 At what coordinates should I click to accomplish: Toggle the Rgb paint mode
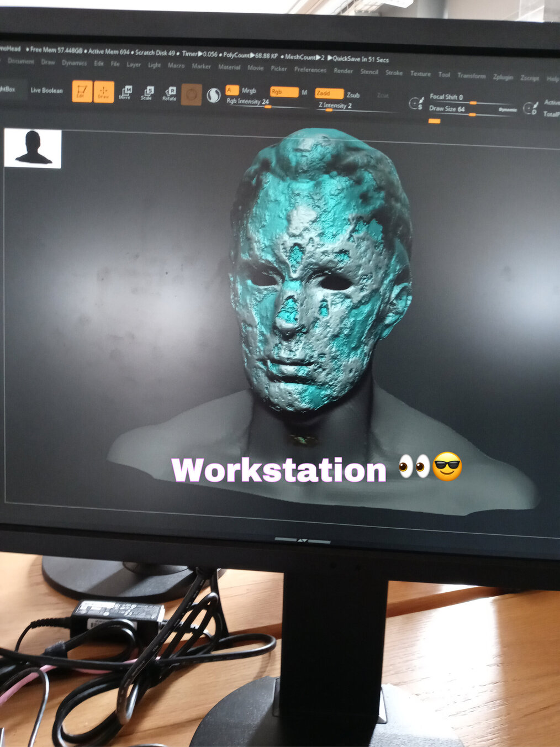coord(283,92)
